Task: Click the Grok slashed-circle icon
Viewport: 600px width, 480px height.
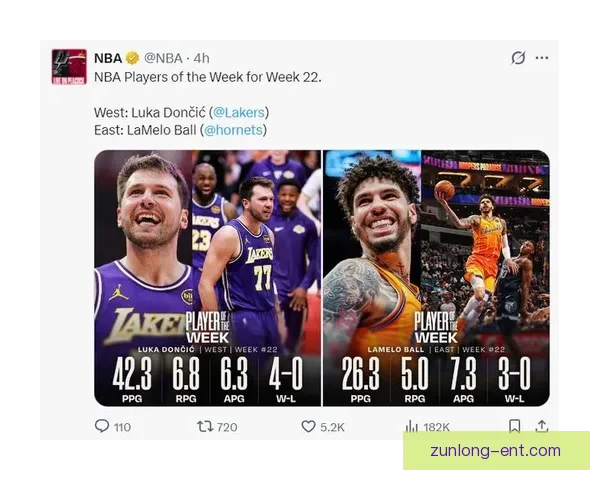Action: pos(518,58)
